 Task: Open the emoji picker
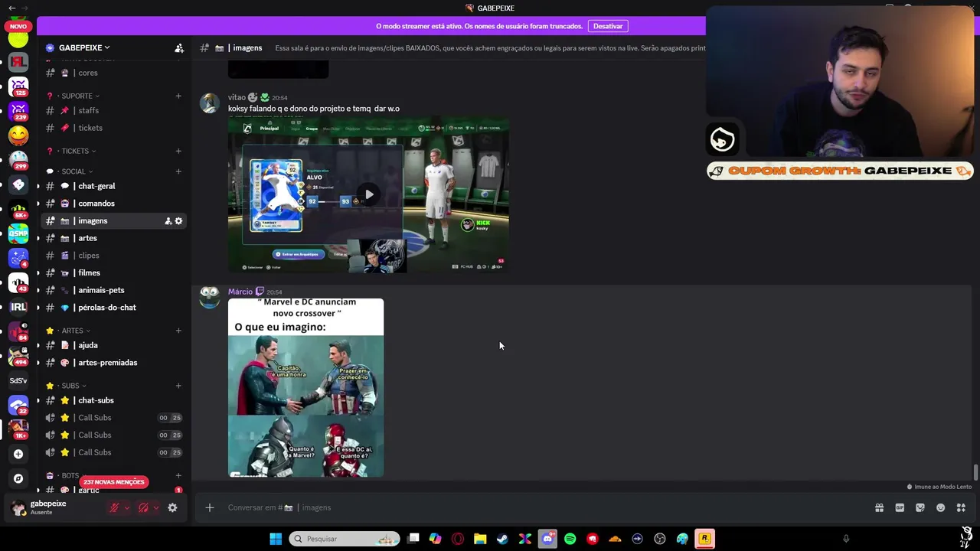(x=941, y=507)
